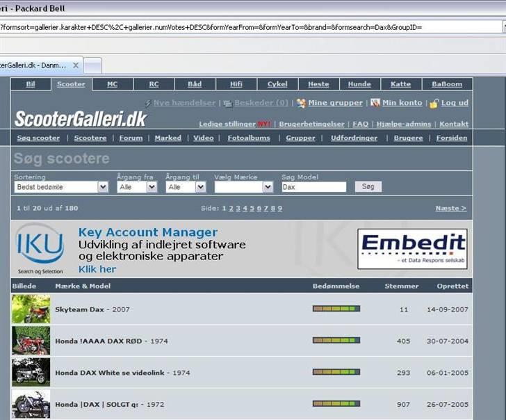Close the ScooterGalleri.dk browser tab
506x420 pixels.
(x=76, y=65)
